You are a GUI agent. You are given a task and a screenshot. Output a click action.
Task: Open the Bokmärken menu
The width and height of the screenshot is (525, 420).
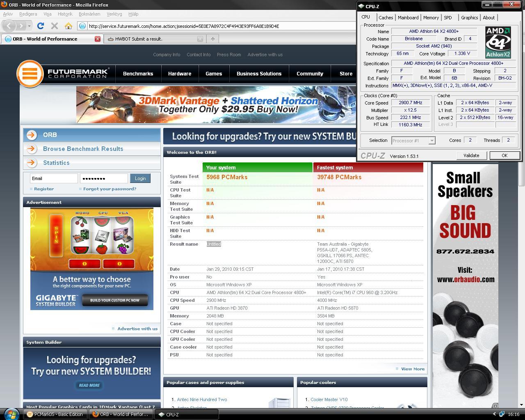(89, 14)
